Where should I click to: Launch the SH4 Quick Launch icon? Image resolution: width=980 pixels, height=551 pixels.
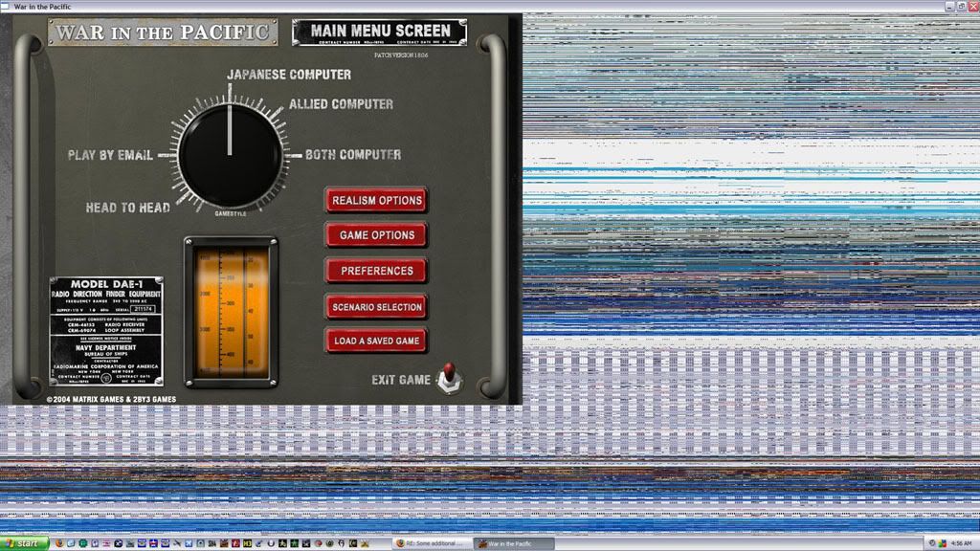[212, 543]
